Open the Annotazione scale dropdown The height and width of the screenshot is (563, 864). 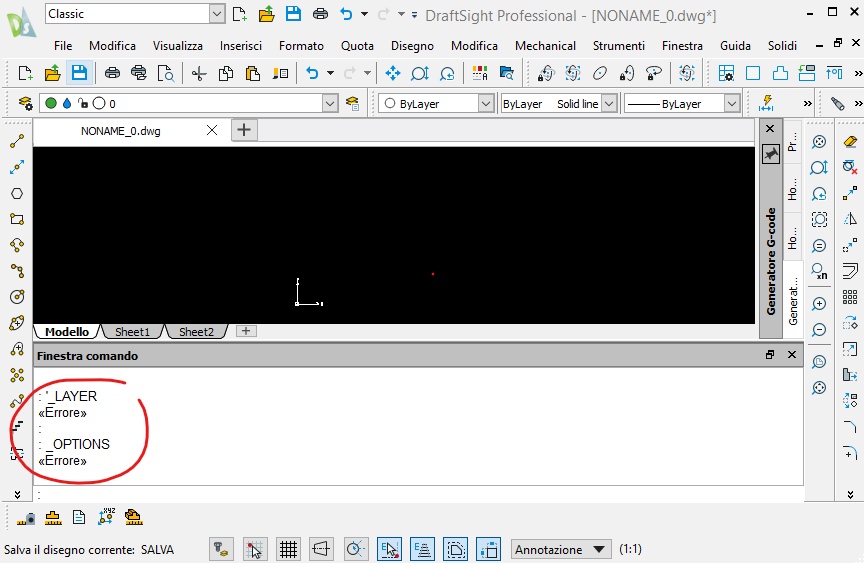pos(561,549)
